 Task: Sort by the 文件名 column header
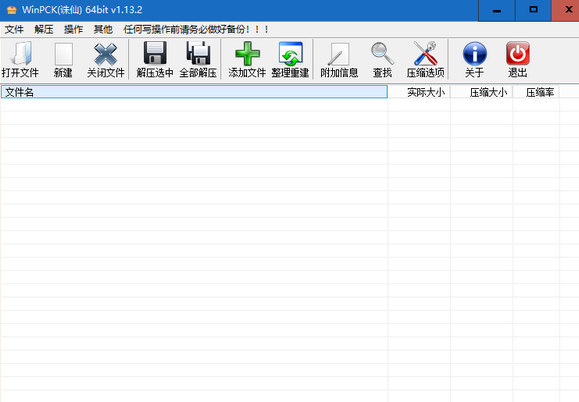(194, 92)
